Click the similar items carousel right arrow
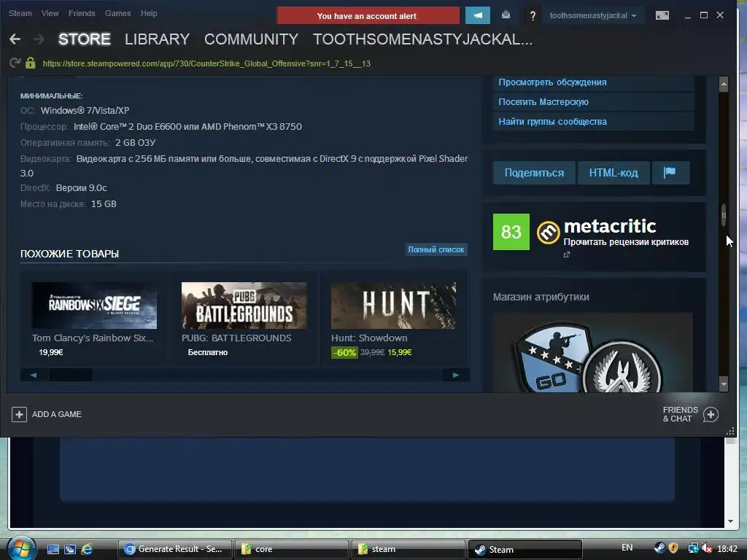 pyautogui.click(x=456, y=376)
